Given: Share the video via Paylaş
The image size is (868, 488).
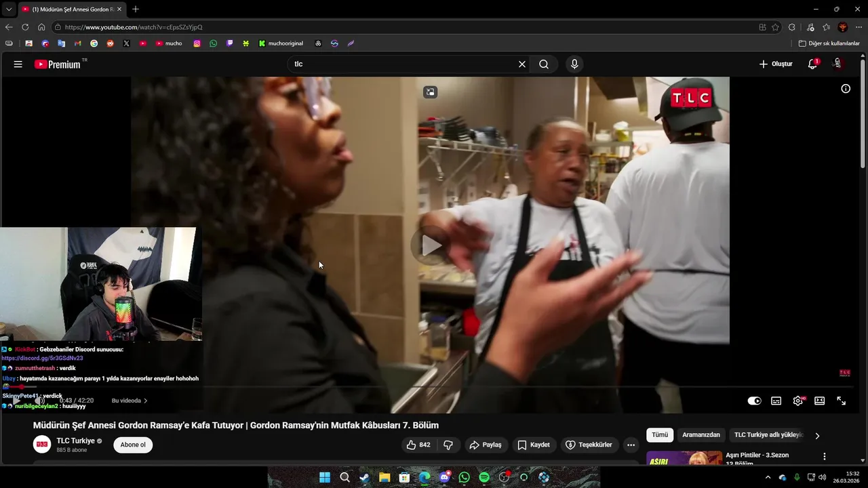Looking at the screenshot, I should tap(486, 445).
